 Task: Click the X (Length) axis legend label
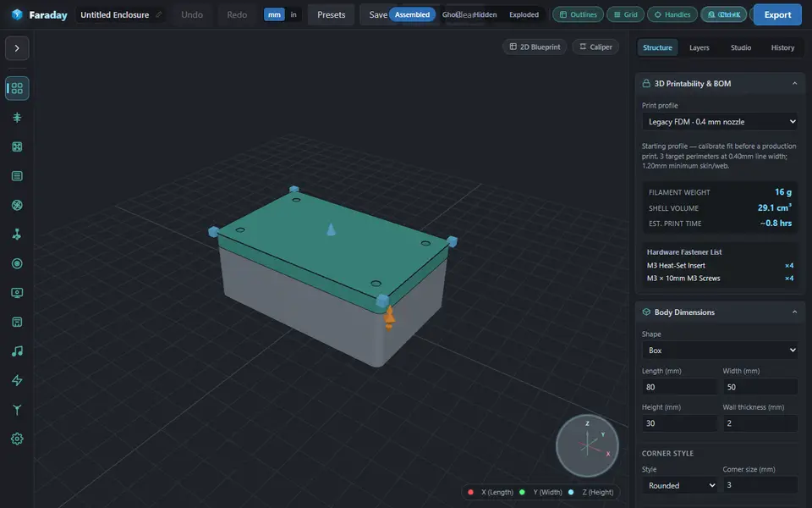pyautogui.click(x=497, y=492)
